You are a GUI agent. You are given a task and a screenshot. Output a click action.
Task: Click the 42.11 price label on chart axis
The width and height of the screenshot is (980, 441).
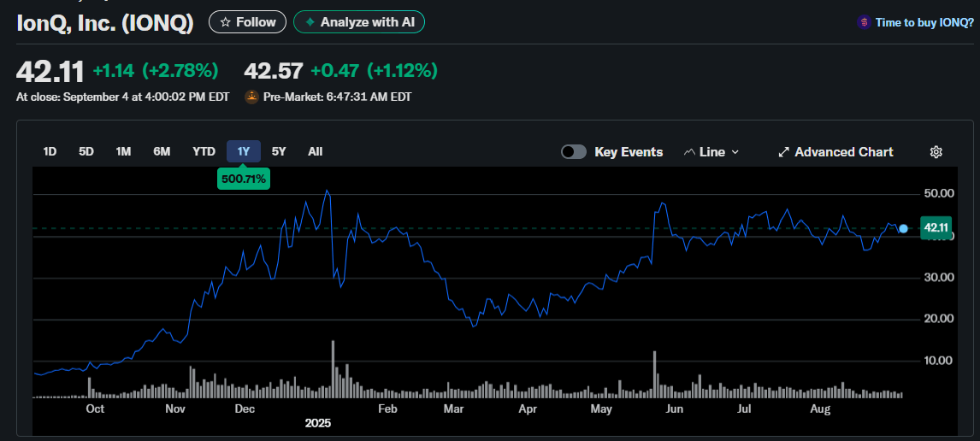tap(936, 227)
